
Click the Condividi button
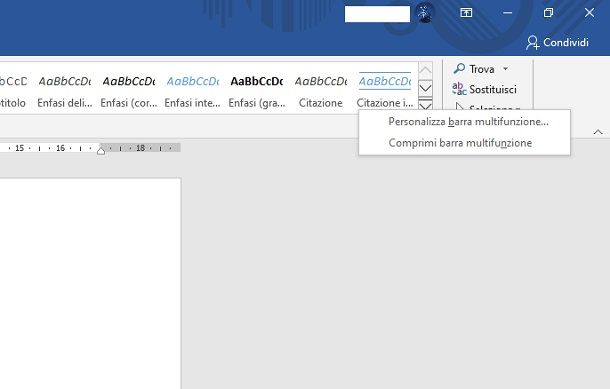(x=557, y=42)
